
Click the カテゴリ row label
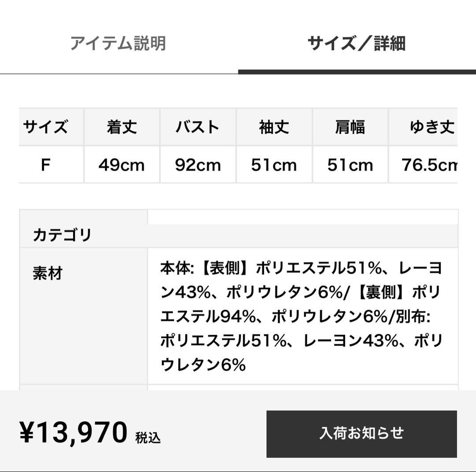pos(62,235)
